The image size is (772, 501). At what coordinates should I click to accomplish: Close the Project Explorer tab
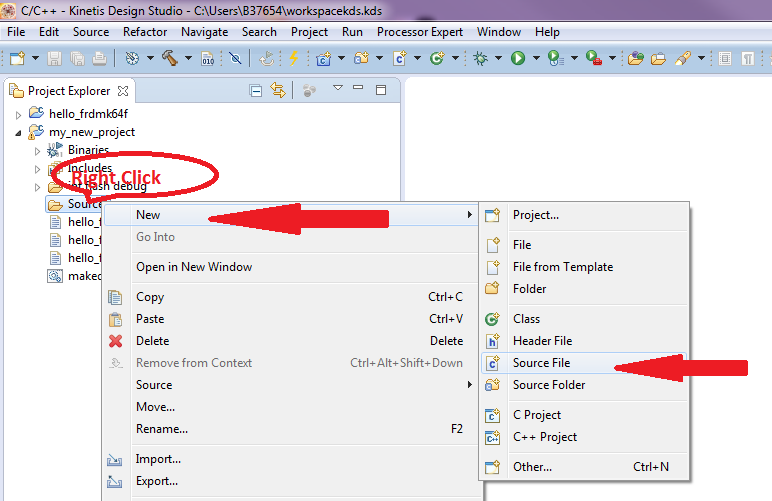[123, 91]
